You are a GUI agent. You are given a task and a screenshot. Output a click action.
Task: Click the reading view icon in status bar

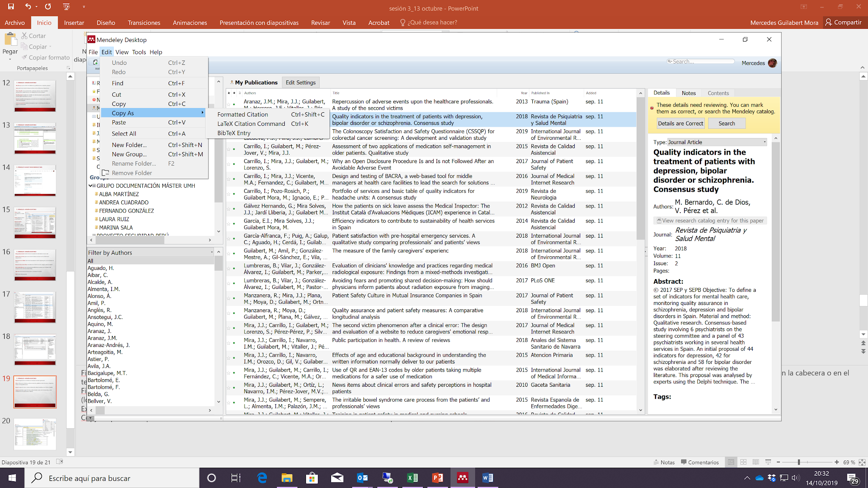click(x=756, y=462)
